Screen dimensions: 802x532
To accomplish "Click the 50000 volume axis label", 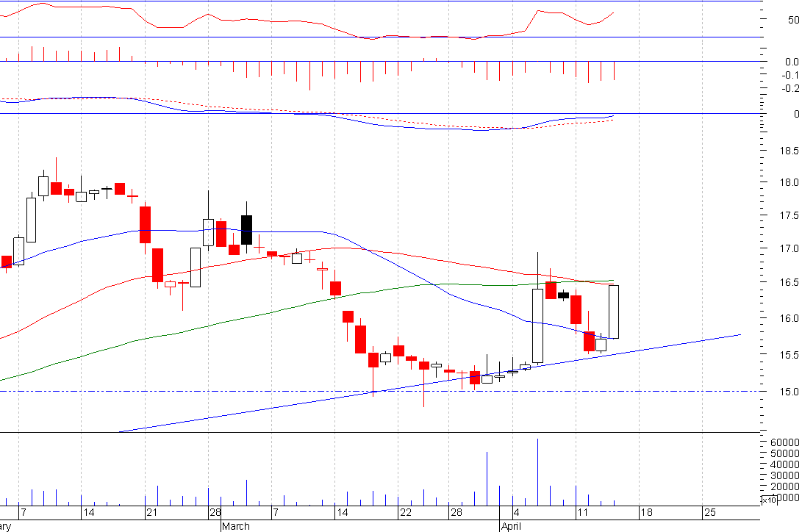I will click(785, 454).
